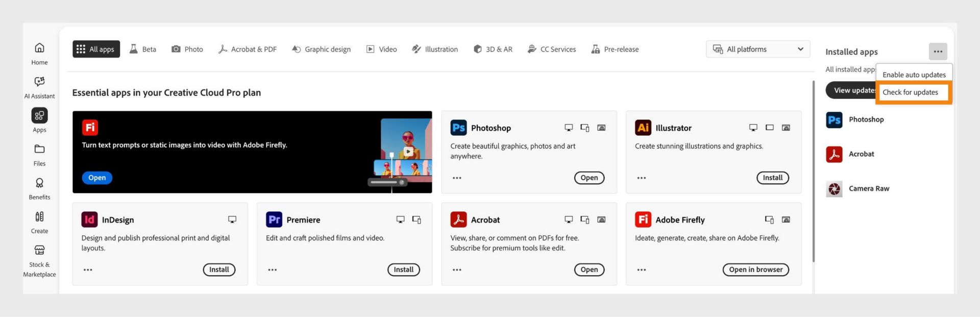Play the Firefly banner video thumbnail
The image size is (980, 317).
(408, 151)
